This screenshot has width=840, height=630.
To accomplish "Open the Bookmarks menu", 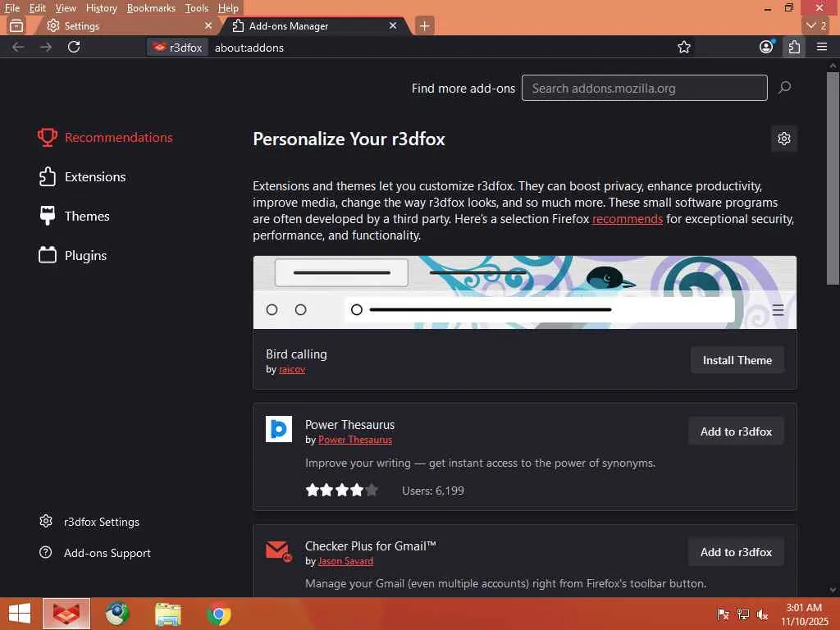I will (x=151, y=8).
